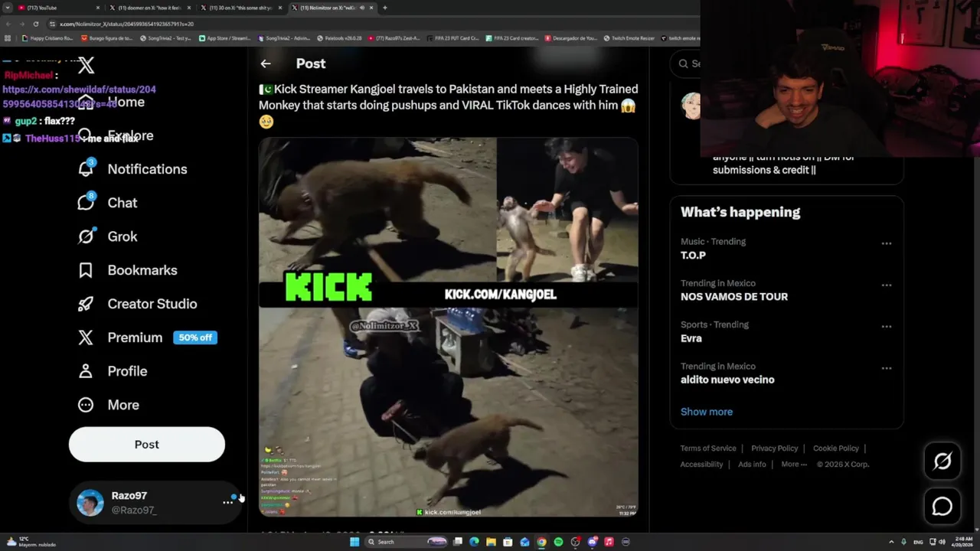Open the Premium page in the sidebar
This screenshot has height=551, width=980.
click(120, 337)
